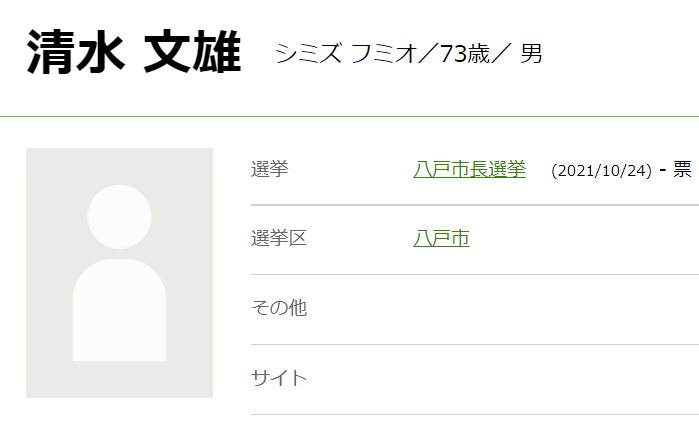Screen dimensions: 699x425
Task: Select the 選挙区 row label
Action: tap(278, 239)
